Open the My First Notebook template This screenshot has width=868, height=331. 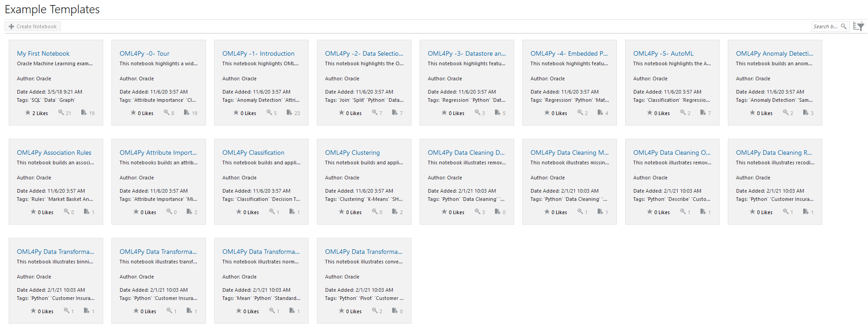tap(43, 53)
